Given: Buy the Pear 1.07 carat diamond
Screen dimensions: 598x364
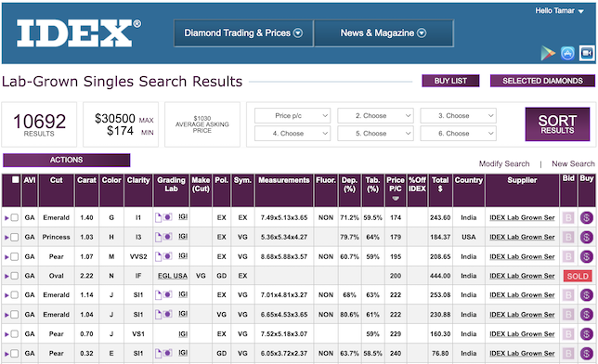Looking at the screenshot, I should 587,256.
